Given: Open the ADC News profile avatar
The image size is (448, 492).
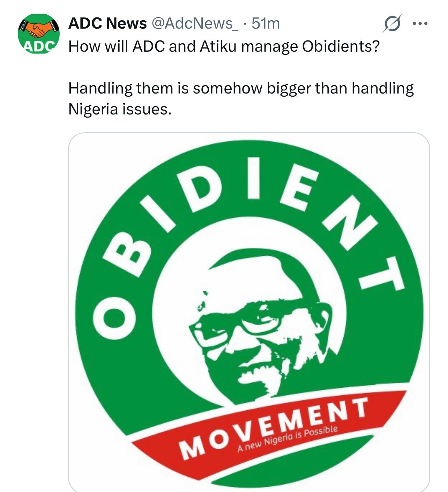Looking at the screenshot, I should pyautogui.click(x=39, y=34).
